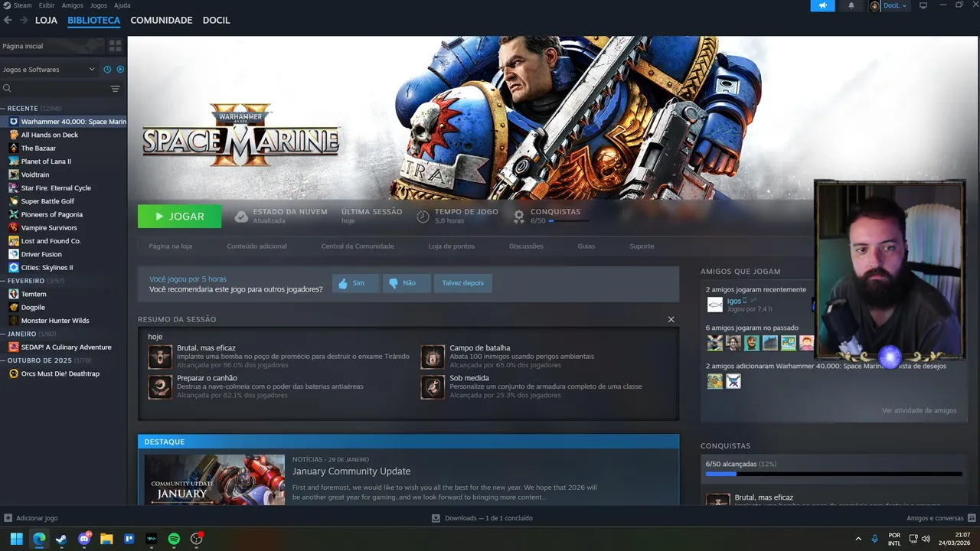Click the cloud status icon
The image size is (980, 551).
[x=241, y=217]
